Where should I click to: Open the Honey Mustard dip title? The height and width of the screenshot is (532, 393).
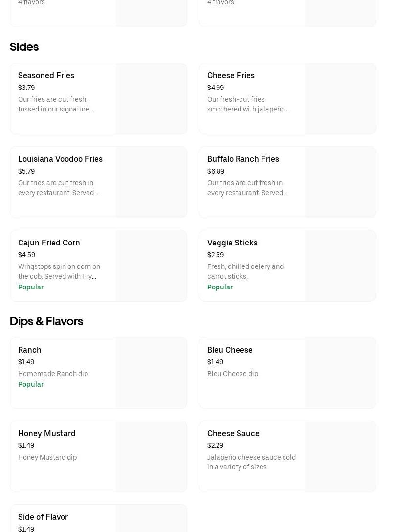coord(47,433)
